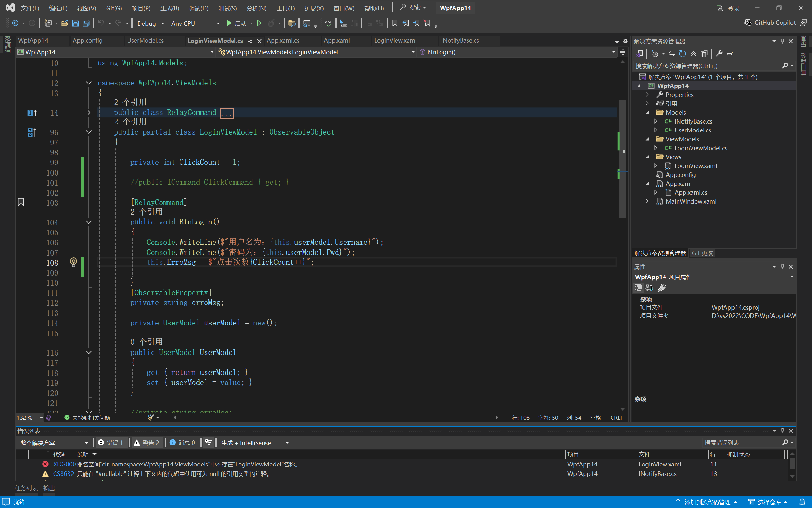Switch properties to categorized view
Screen dimensions: 812x508
click(638, 288)
